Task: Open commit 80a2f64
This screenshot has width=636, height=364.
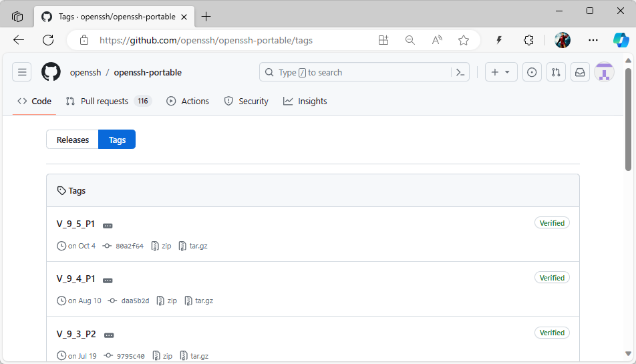Action: click(x=129, y=246)
